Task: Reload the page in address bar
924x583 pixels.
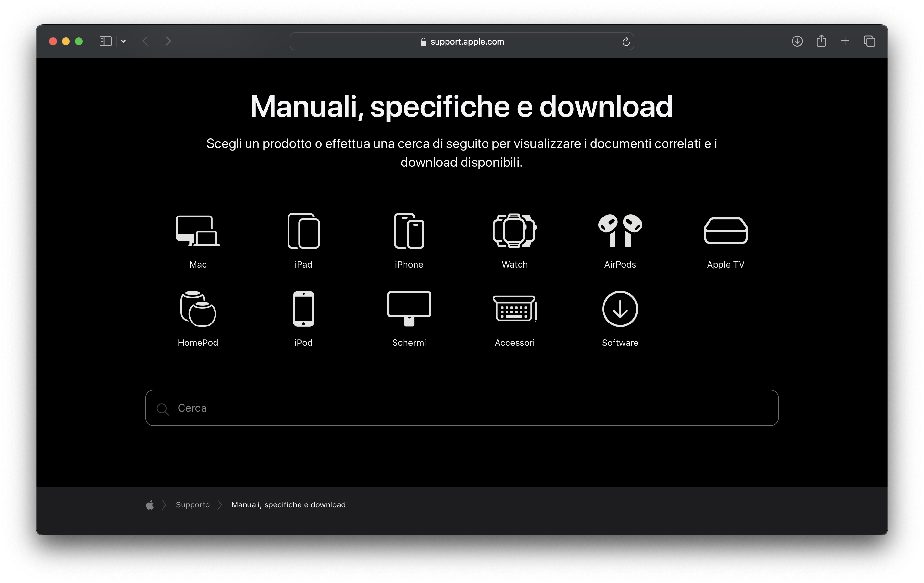Action: 626,41
